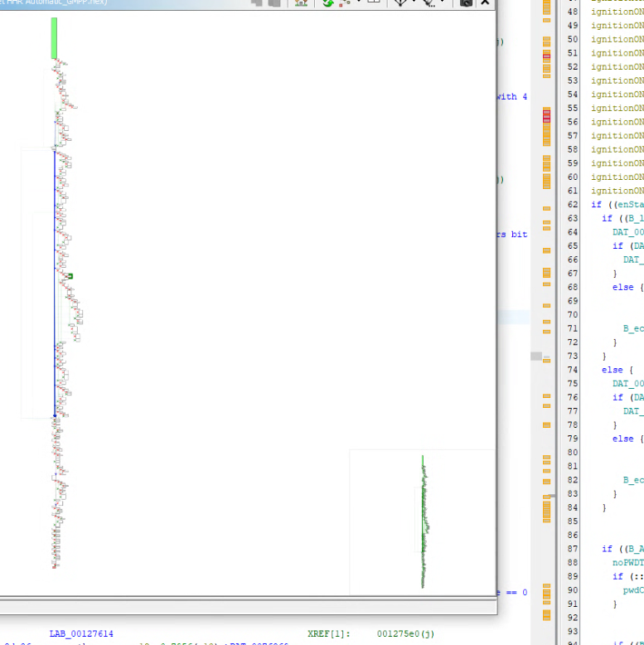This screenshot has height=645, width=644.
Task: Click 'if ((B_A' on line 87
Action: tap(622, 549)
